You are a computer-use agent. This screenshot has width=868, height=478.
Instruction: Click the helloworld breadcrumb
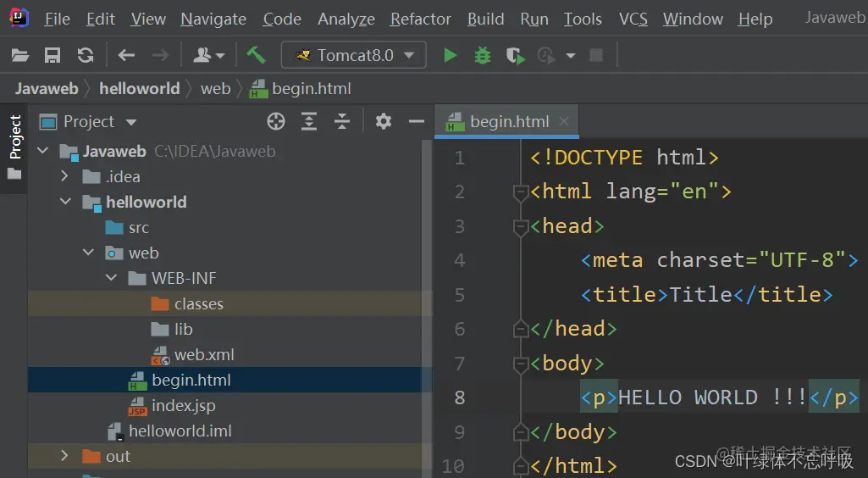click(x=140, y=89)
